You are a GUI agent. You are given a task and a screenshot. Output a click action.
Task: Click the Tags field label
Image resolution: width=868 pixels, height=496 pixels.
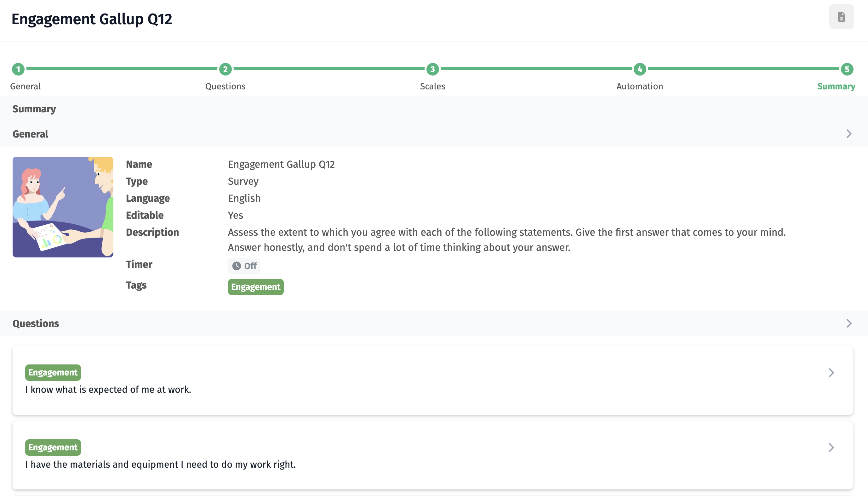point(136,285)
